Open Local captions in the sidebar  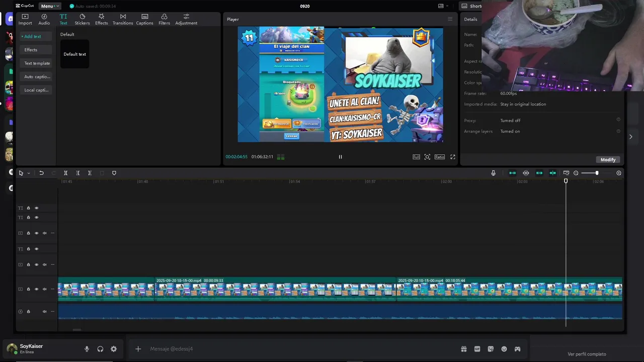(36, 90)
